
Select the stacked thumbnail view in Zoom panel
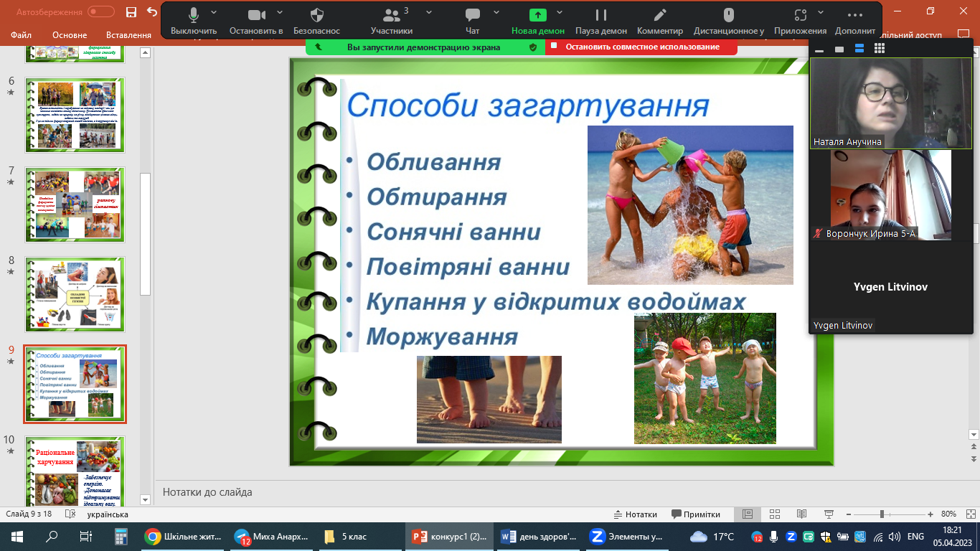pos(859,49)
